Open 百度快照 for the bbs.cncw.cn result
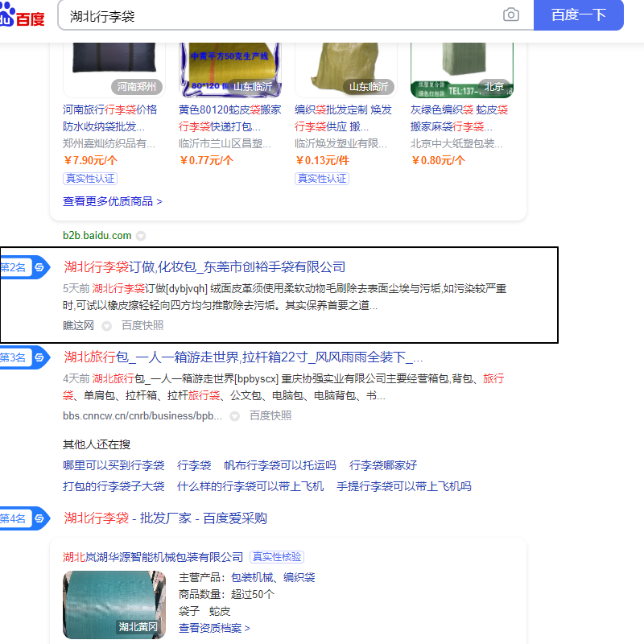This screenshot has height=644, width=644. coord(270,415)
